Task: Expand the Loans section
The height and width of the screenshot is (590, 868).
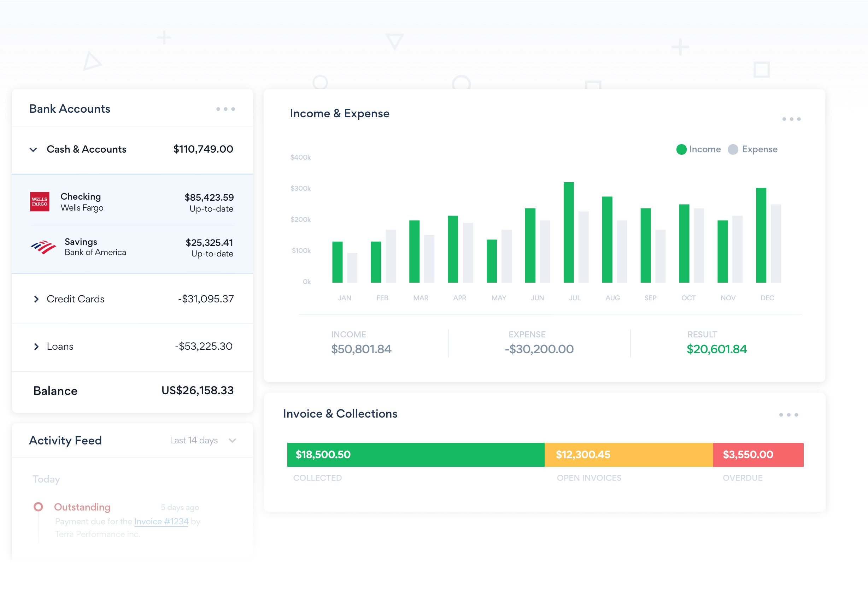Action: pos(36,347)
